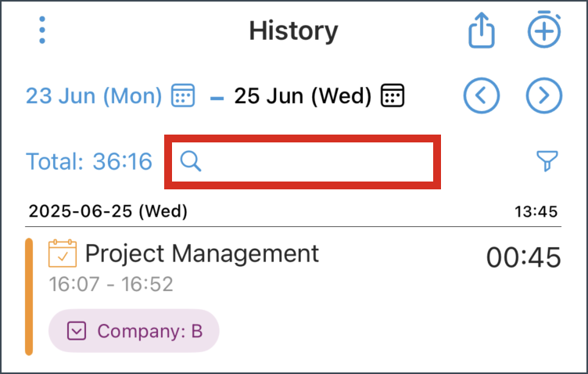Open the filter funnel icon

click(547, 161)
